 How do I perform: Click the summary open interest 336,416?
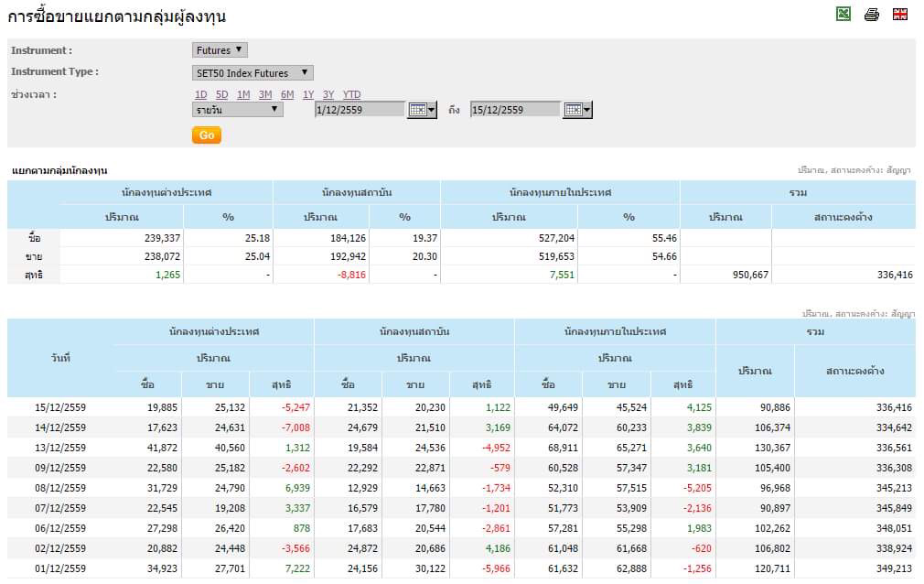click(895, 275)
